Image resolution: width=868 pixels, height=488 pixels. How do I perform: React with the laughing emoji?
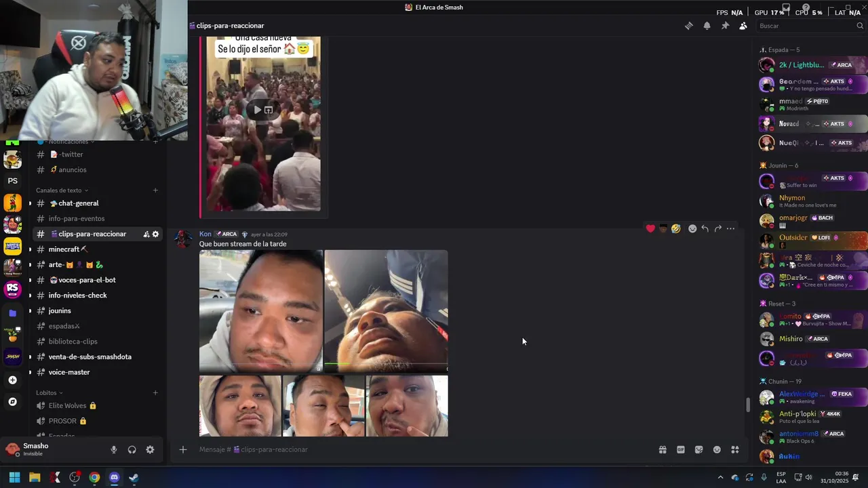point(676,228)
